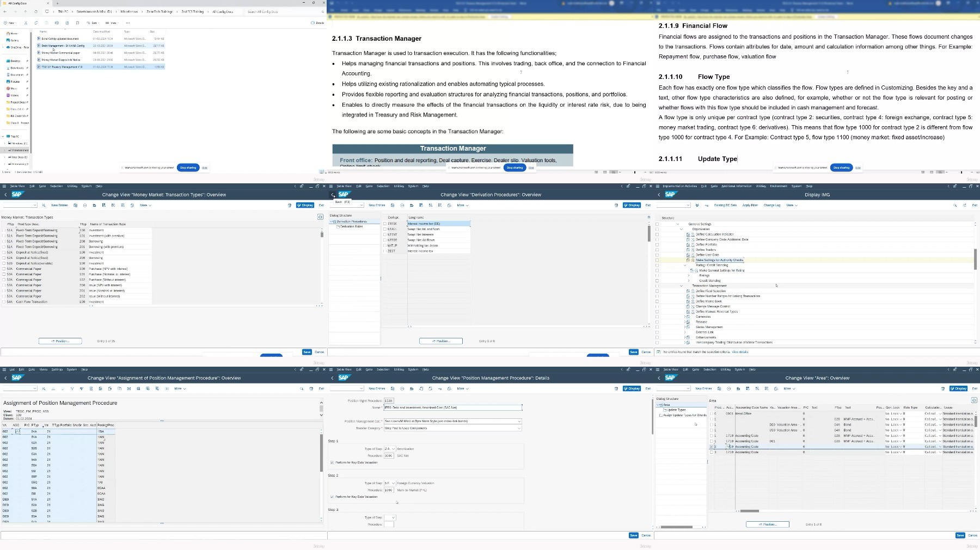Click Copy As icon in Area window toolbar

coord(719,388)
